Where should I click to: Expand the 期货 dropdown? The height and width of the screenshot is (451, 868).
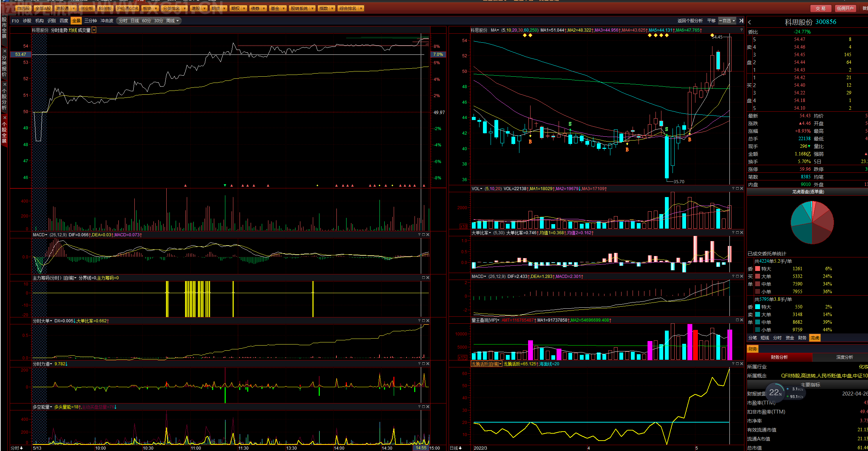coord(225,9)
